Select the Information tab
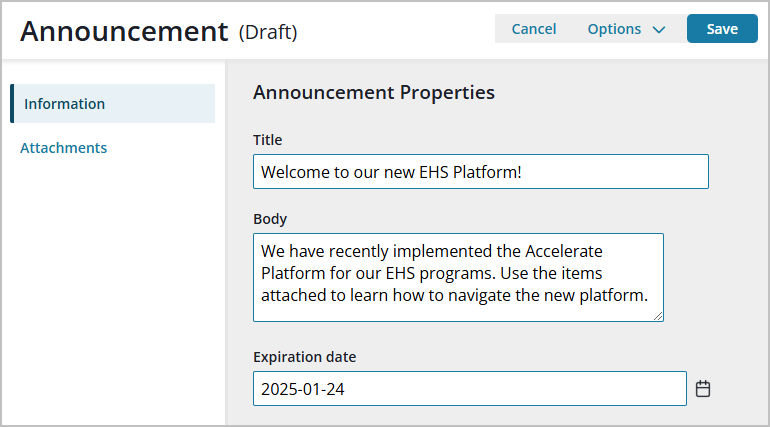The width and height of the screenshot is (770, 427). pyautogui.click(x=65, y=104)
